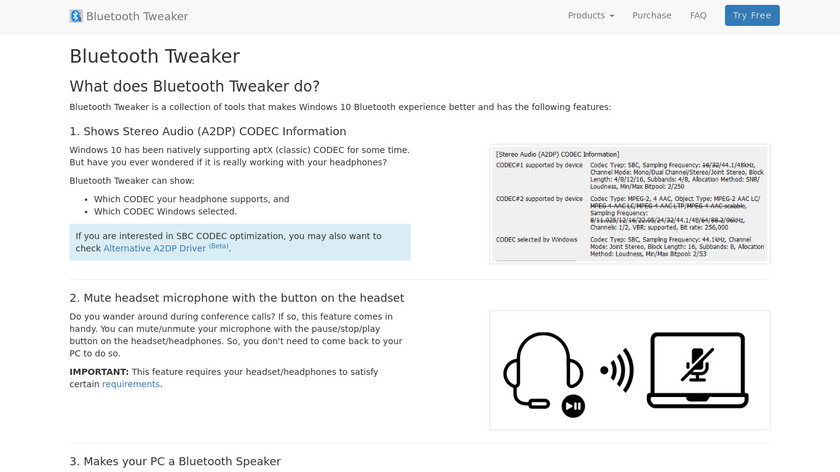840x472 pixels.
Task: Open the Bluetooth Tweaker brand link
Action: [x=129, y=16]
